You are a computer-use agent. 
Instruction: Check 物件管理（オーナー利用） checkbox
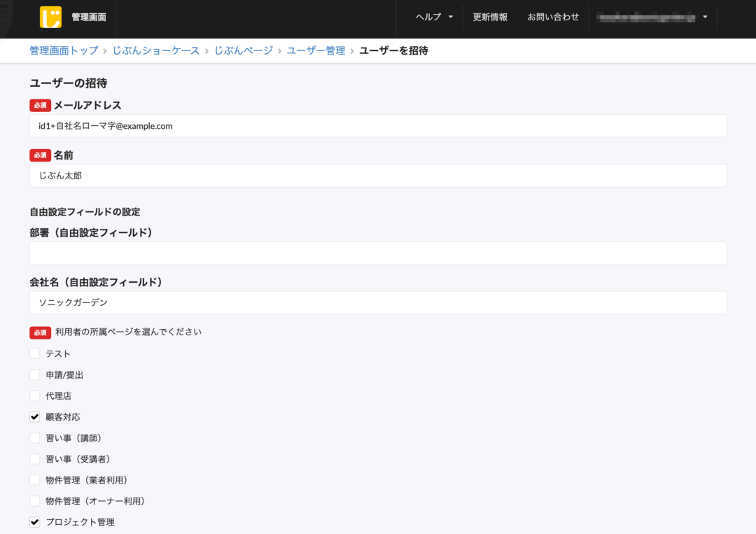pyautogui.click(x=35, y=501)
